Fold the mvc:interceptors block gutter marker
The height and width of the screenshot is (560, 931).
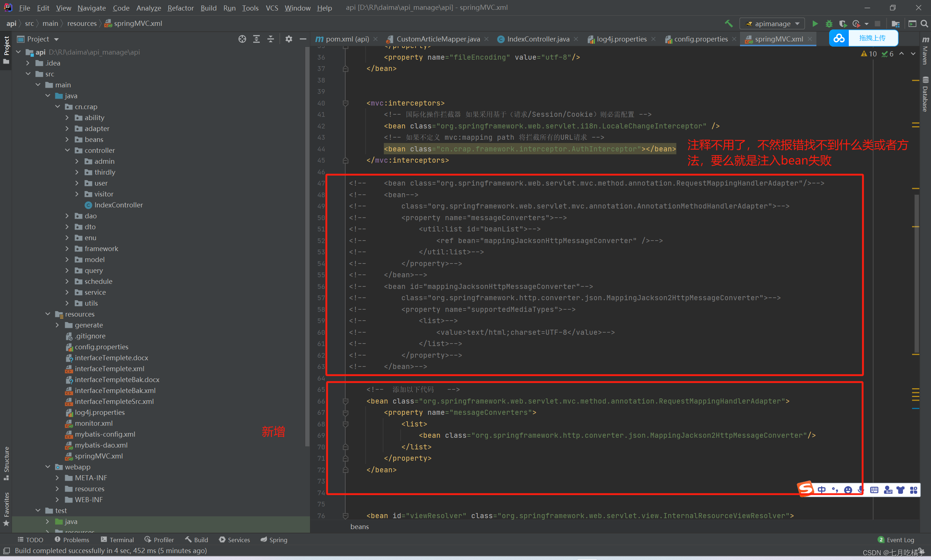[346, 103]
